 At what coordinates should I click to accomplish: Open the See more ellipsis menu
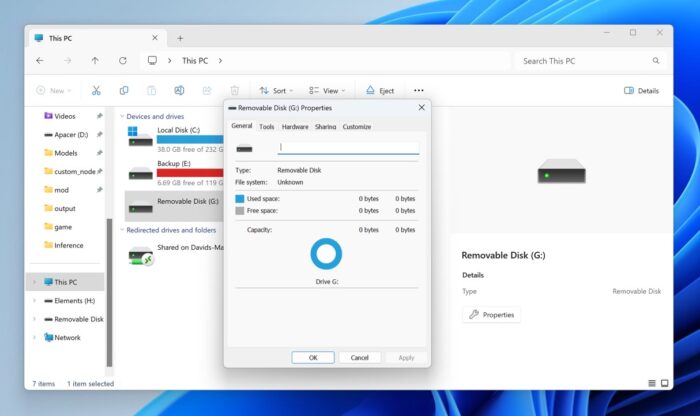pos(419,90)
